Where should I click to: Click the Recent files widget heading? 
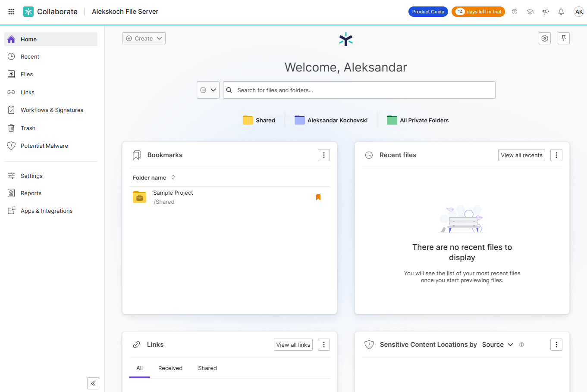click(398, 155)
